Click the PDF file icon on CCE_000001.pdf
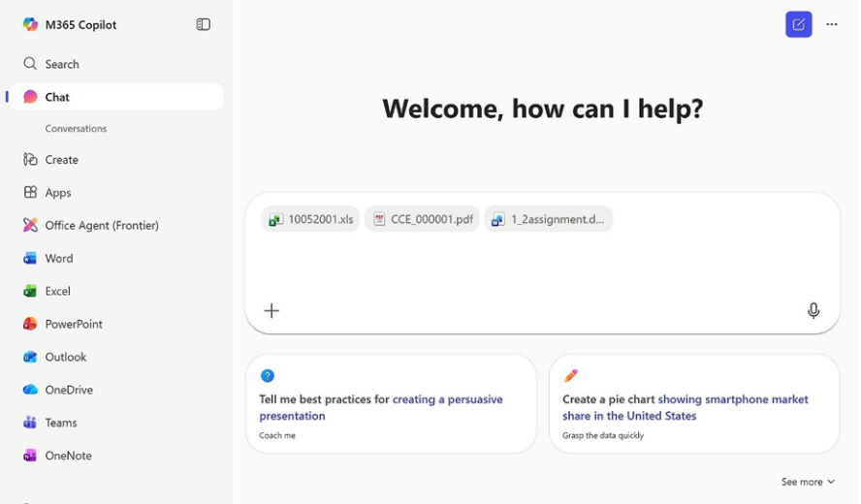 coord(379,220)
